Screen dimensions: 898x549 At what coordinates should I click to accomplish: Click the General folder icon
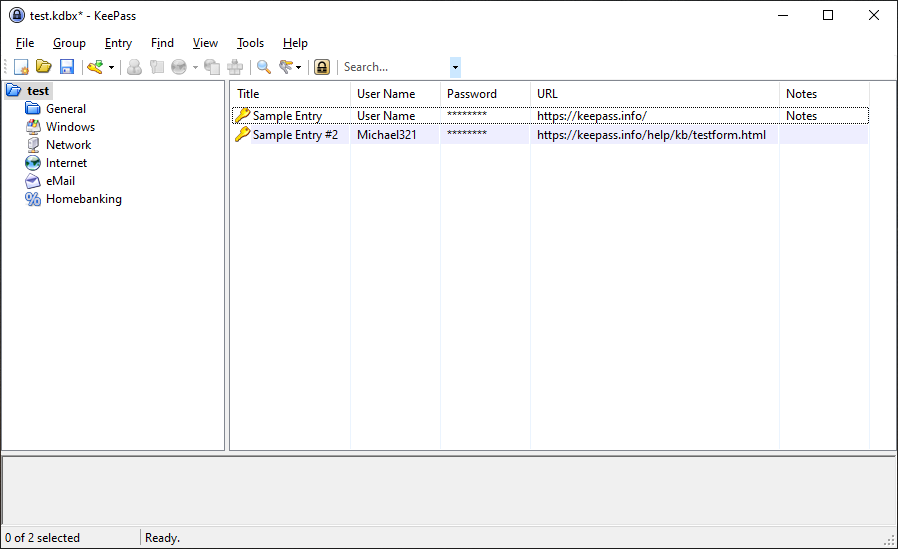click(x=33, y=108)
